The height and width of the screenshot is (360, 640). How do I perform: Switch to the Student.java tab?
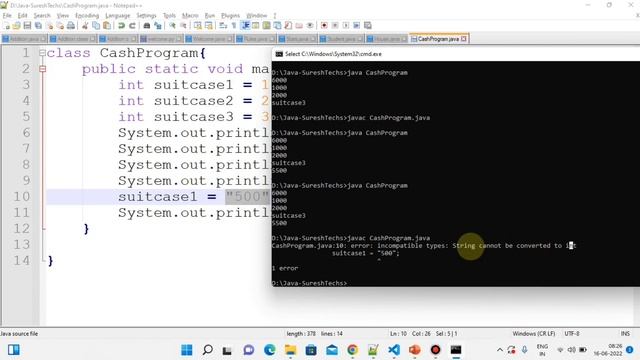click(x=342, y=39)
